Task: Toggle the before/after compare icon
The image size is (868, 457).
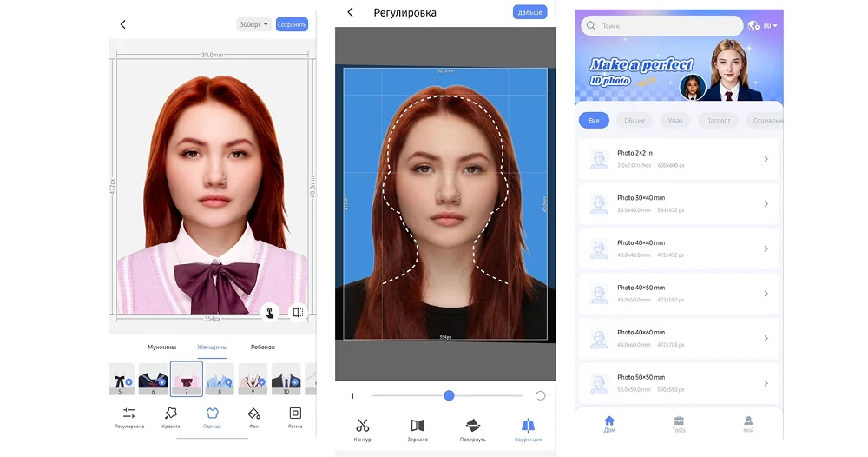Action: 298,313
